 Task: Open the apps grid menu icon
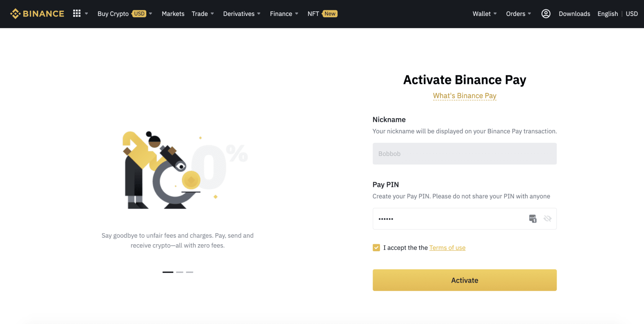[x=77, y=13]
